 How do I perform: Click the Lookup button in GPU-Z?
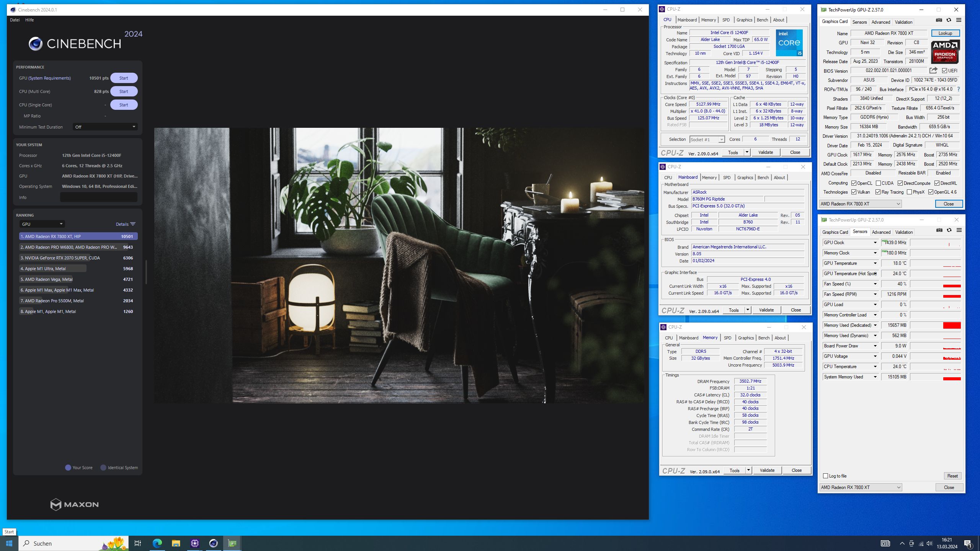click(x=945, y=33)
